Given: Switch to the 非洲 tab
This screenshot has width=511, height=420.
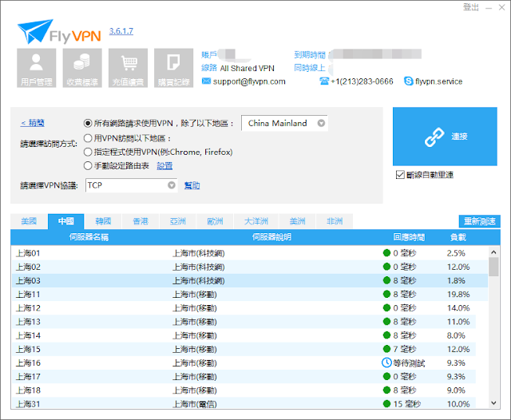Looking at the screenshot, I should (x=335, y=221).
